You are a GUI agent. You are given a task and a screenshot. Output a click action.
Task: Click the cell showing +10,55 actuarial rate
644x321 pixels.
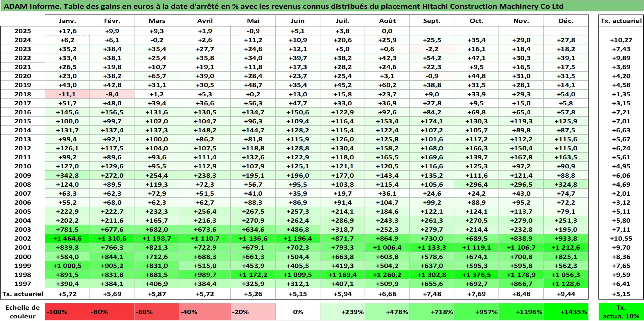tap(621, 239)
